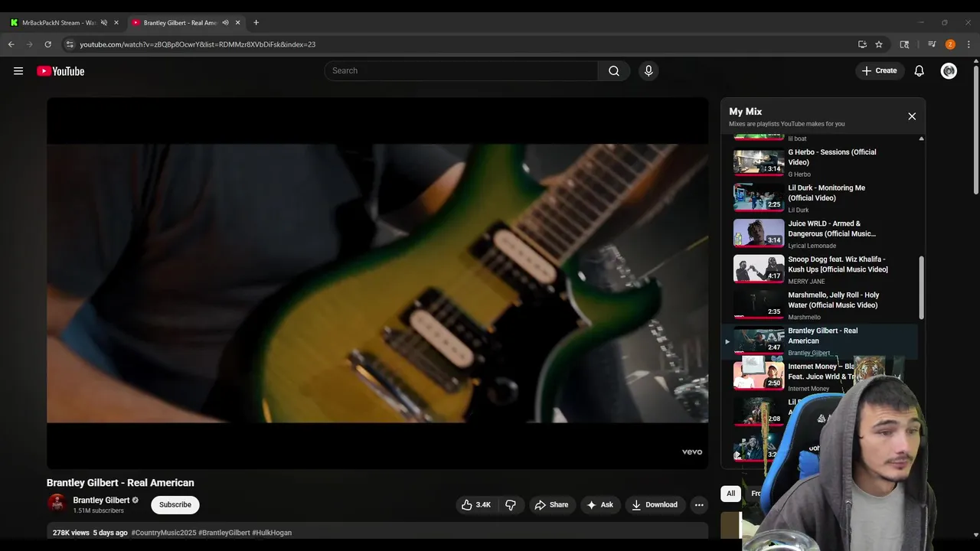Open the notifications bell
The width and height of the screenshot is (980, 551).
920,71
